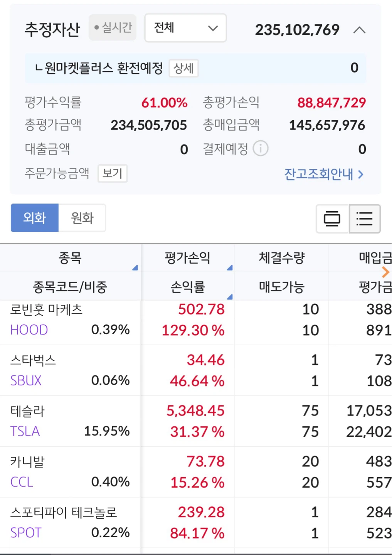Select the list view layout icon
392x555 pixels.
(365, 219)
